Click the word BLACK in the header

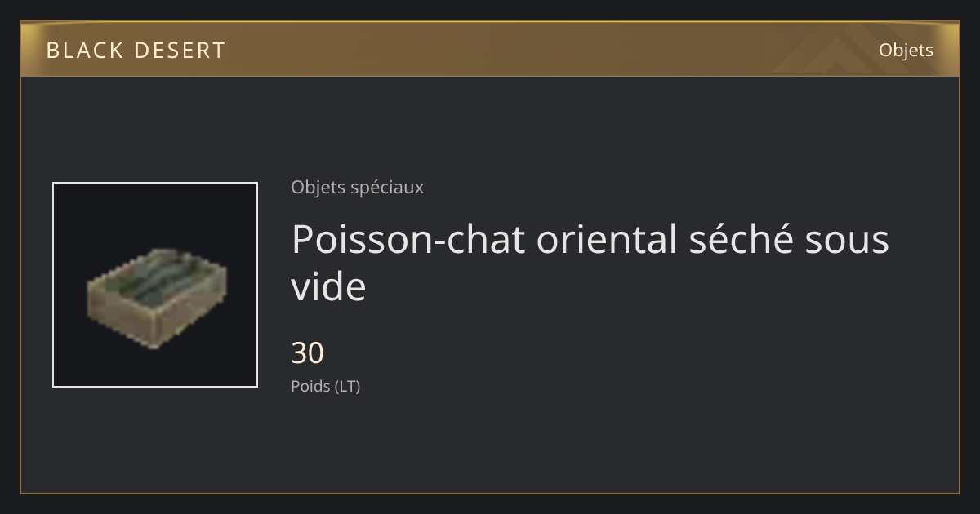click(x=84, y=51)
